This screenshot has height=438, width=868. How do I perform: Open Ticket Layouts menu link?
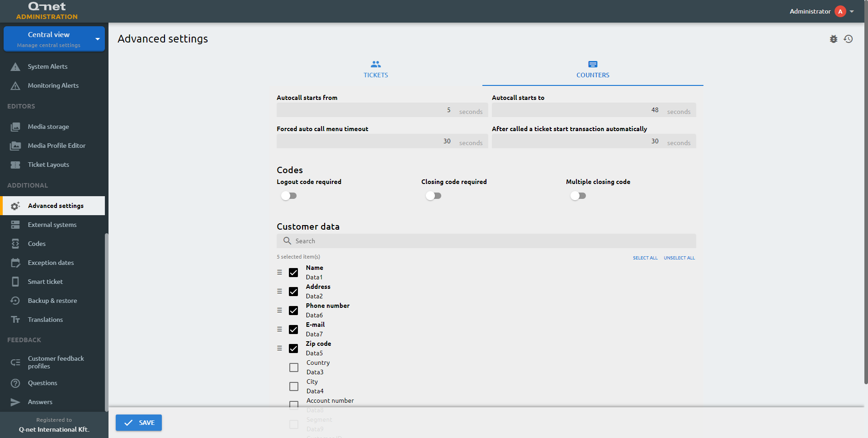(53, 165)
